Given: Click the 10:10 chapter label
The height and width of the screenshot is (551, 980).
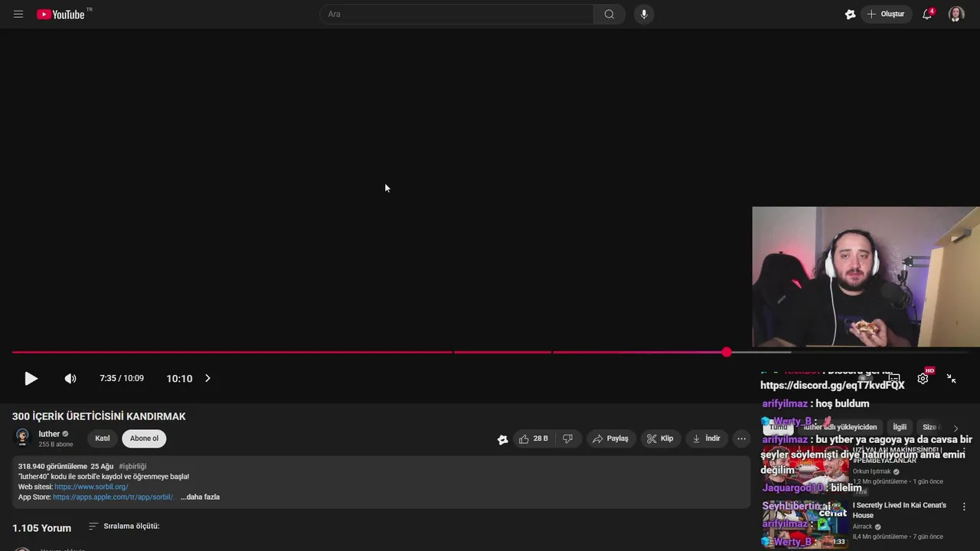Looking at the screenshot, I should point(179,379).
